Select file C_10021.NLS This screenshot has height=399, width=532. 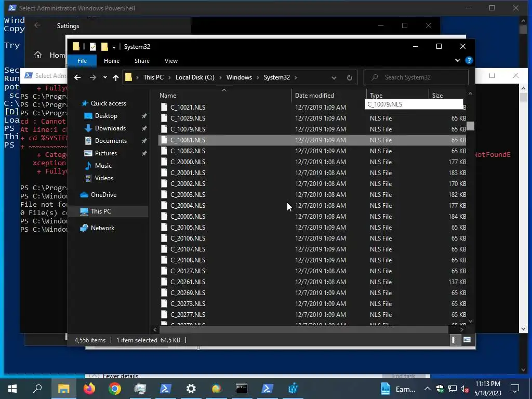[x=188, y=107]
